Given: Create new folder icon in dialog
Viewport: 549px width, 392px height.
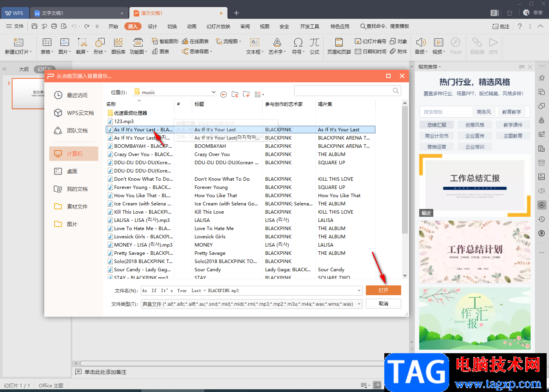Looking at the screenshot, I should click(246, 94).
